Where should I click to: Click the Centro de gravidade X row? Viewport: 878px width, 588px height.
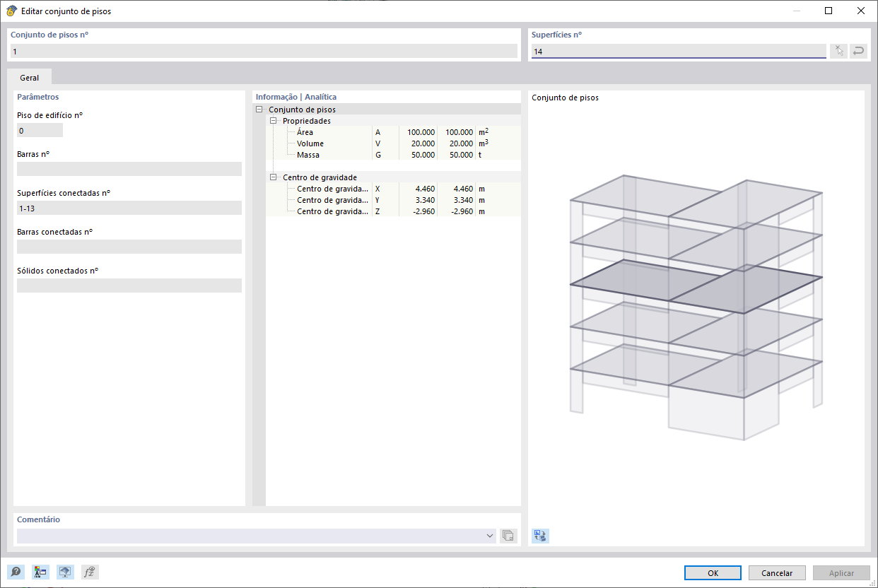(x=393, y=189)
